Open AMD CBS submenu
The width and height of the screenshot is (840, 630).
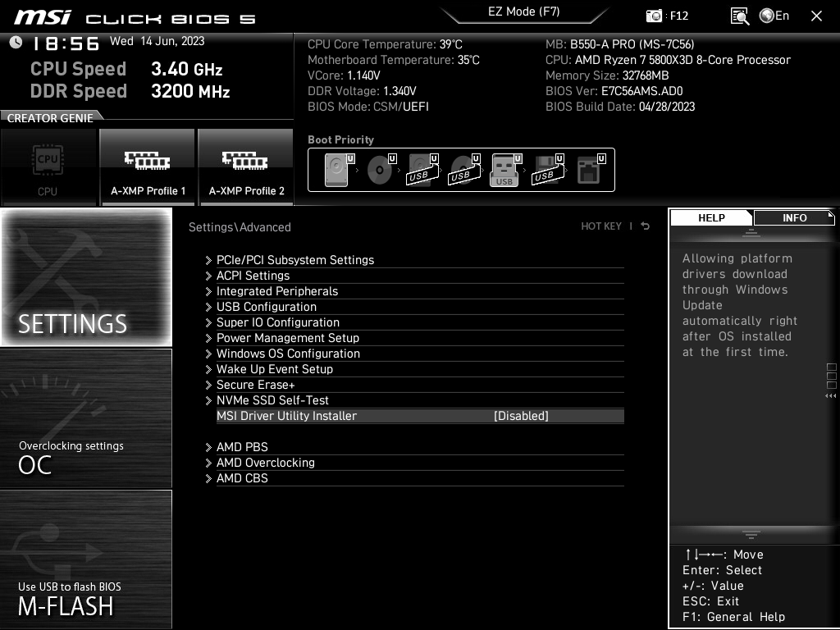pyautogui.click(x=242, y=478)
